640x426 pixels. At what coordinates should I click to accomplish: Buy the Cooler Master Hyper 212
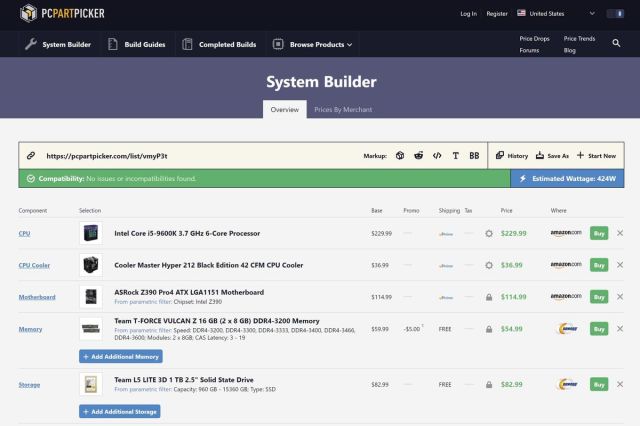click(599, 265)
